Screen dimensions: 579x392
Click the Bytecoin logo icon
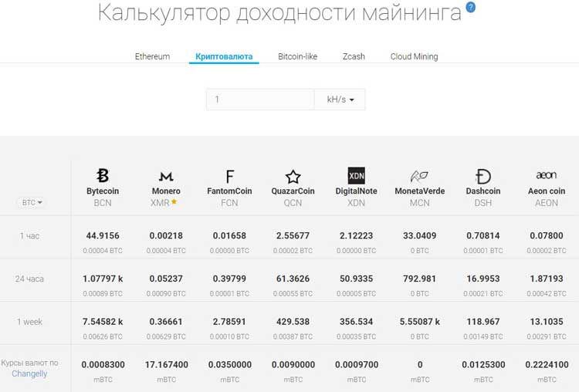point(103,176)
